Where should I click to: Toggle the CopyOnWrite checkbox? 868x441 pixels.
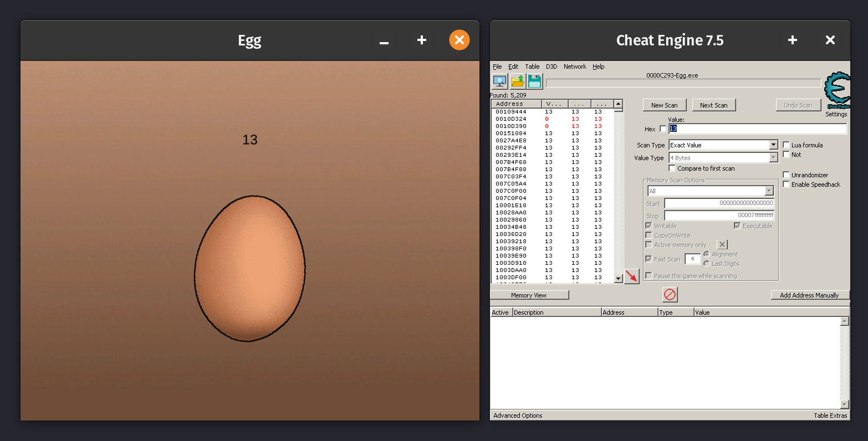tap(649, 235)
